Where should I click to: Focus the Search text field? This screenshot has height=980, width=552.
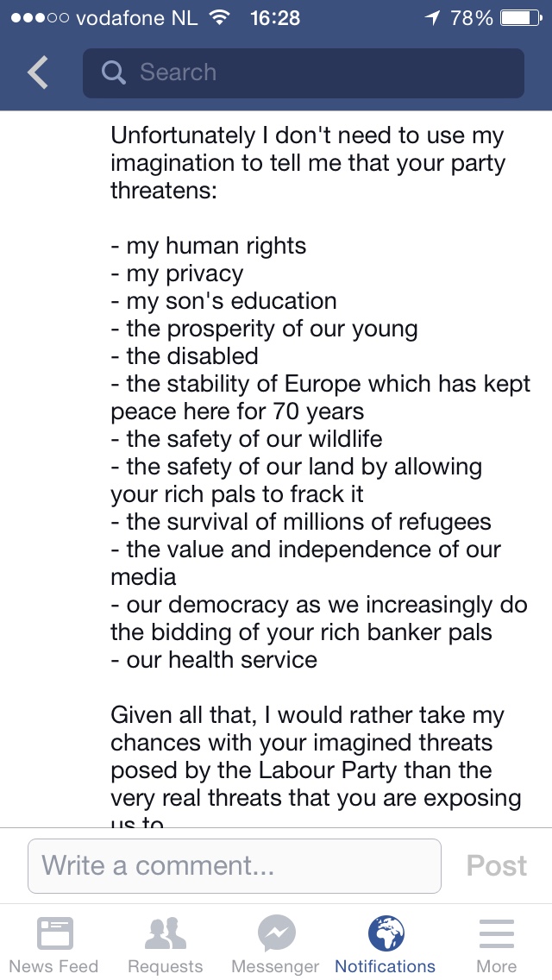pos(328,72)
